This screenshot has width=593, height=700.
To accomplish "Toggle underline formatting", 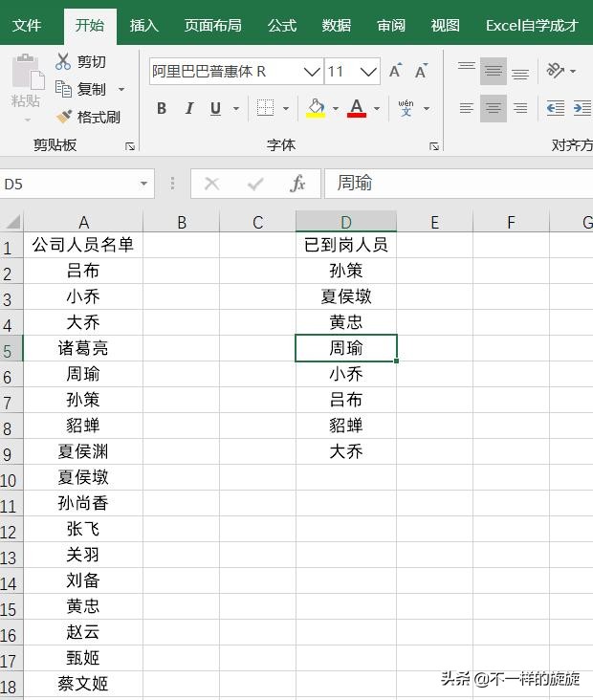I will click(x=215, y=108).
